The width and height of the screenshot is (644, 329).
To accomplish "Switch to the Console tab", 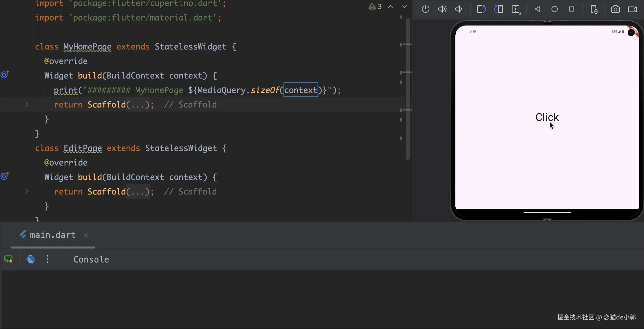I will click(x=91, y=259).
